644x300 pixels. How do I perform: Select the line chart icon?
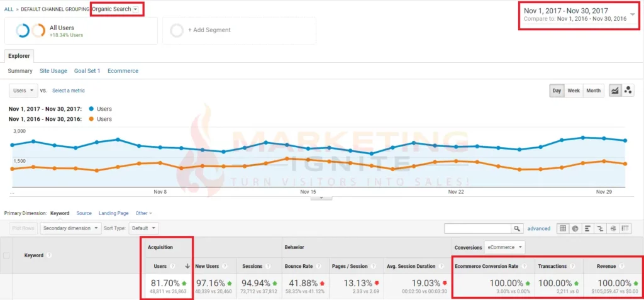(x=614, y=91)
